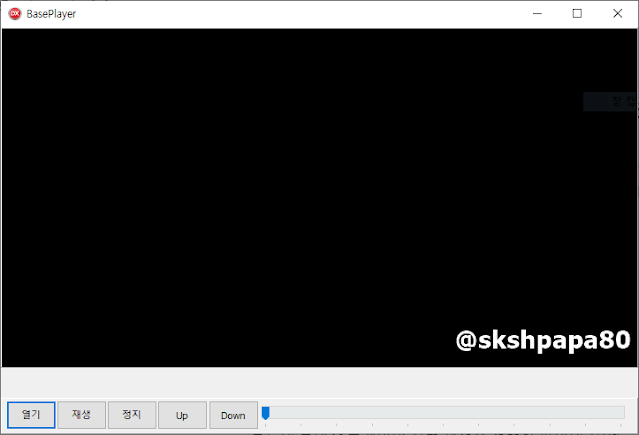Open a file with the 열기 button
The image size is (639, 435).
[31, 415]
